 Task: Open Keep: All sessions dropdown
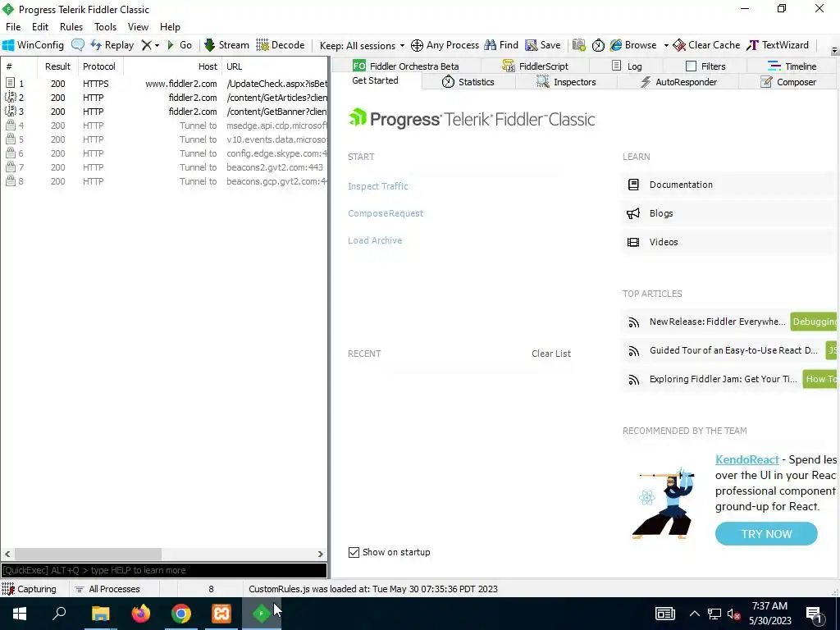tap(362, 45)
